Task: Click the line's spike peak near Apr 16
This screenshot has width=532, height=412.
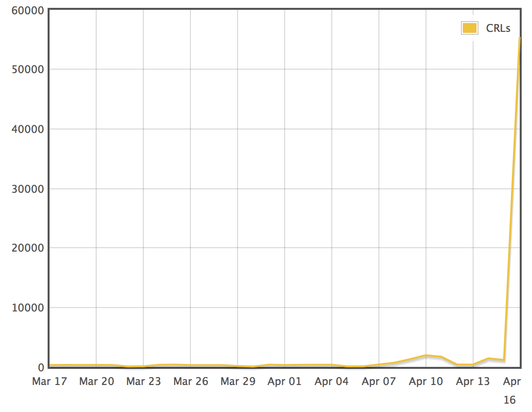Action: coord(519,38)
